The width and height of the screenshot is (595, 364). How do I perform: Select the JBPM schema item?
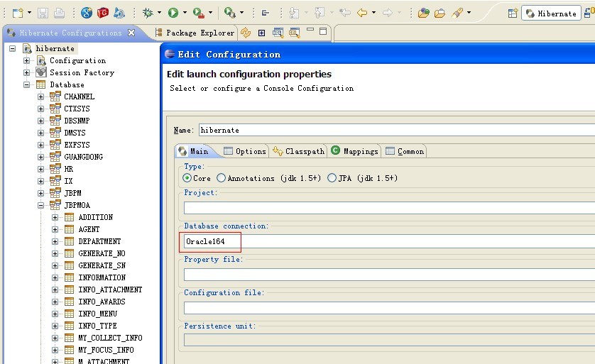pos(72,194)
